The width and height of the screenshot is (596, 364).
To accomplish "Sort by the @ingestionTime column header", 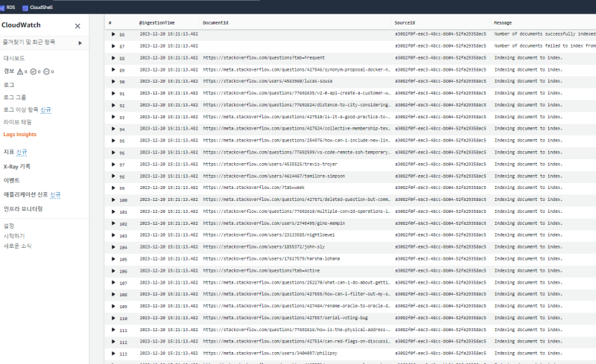I will (x=157, y=23).
